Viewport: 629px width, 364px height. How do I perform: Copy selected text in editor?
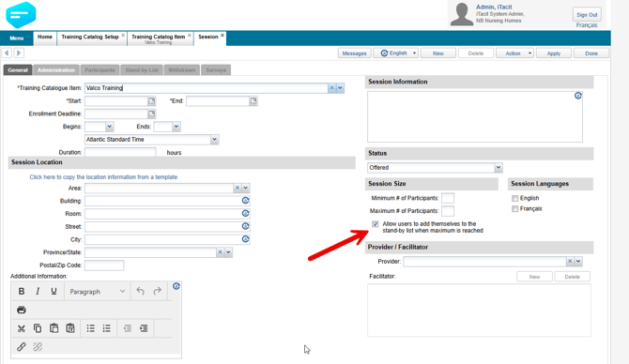pos(38,328)
